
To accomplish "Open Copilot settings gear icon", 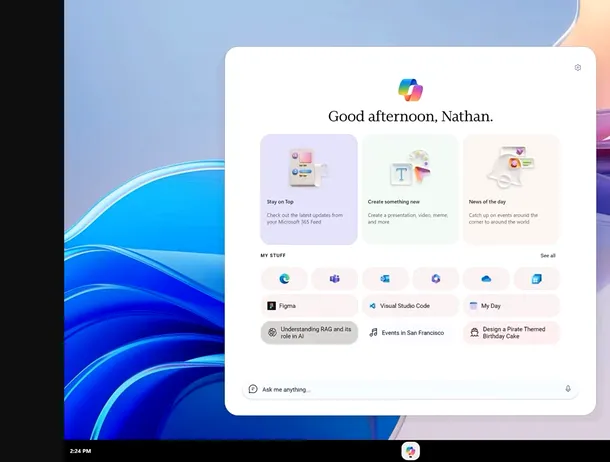I will click(x=578, y=68).
